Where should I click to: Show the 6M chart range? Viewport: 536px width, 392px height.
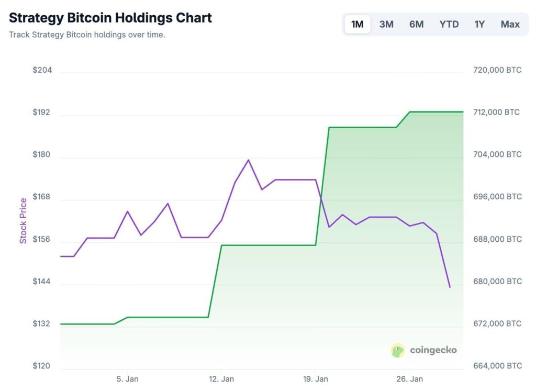coord(417,24)
